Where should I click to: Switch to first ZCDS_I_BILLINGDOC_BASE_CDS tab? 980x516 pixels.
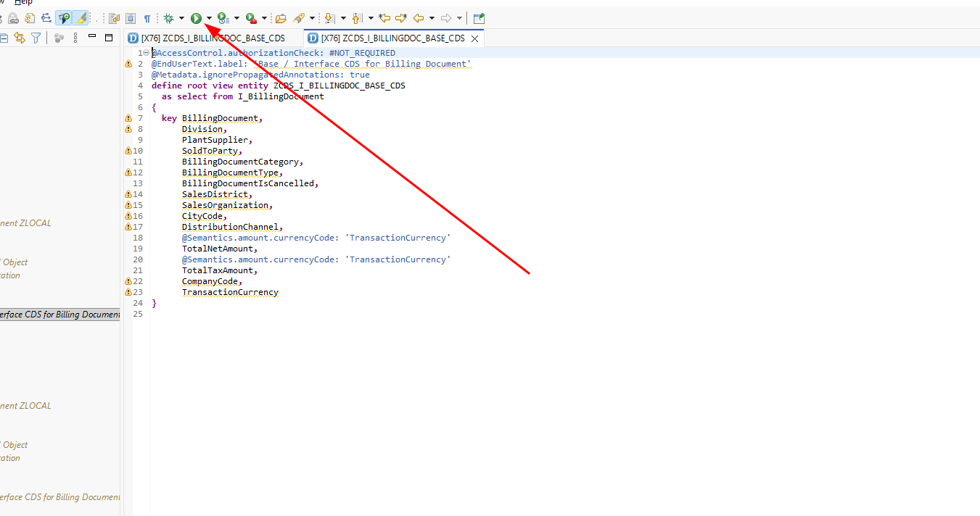click(x=206, y=38)
